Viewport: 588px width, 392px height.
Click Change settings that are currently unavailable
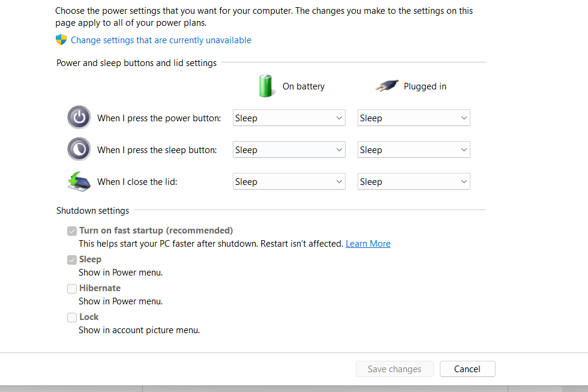tap(161, 40)
